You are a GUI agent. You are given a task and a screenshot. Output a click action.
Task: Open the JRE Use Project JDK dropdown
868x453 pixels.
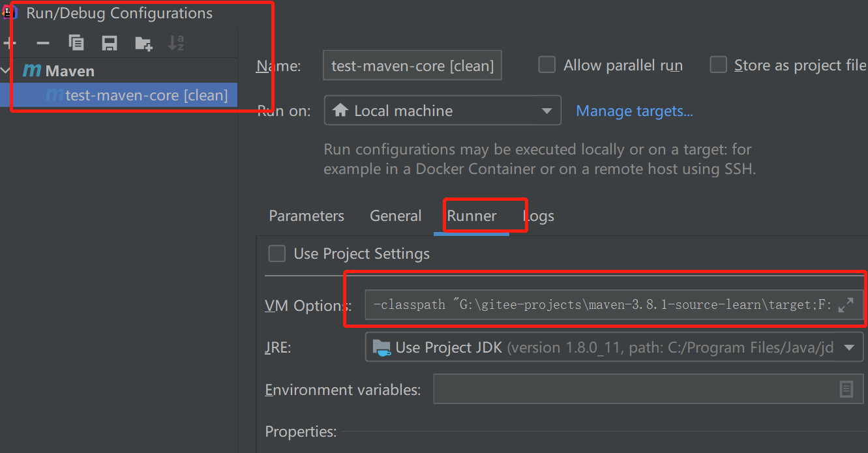(x=614, y=347)
